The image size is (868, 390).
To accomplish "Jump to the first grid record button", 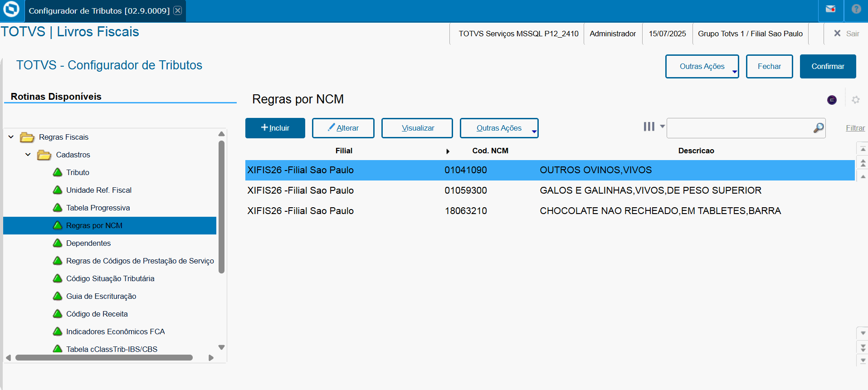I will [863, 149].
